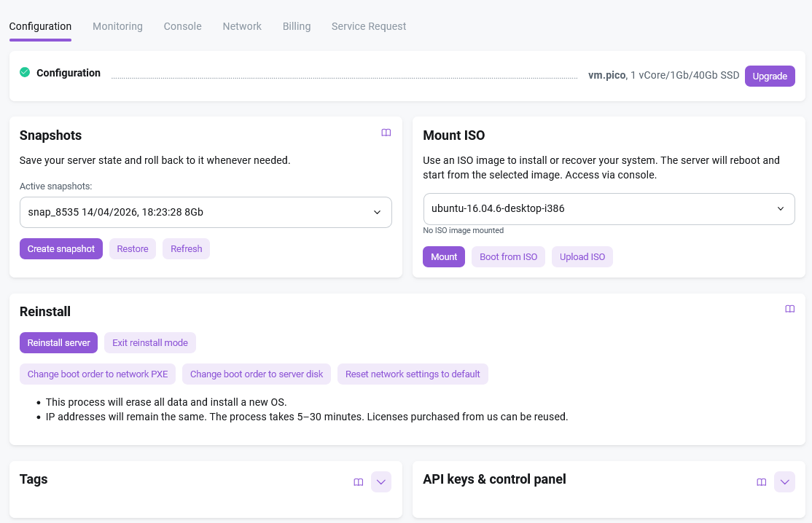Image resolution: width=812 pixels, height=523 pixels.
Task: Change boot order to server disk
Action: 257,374
